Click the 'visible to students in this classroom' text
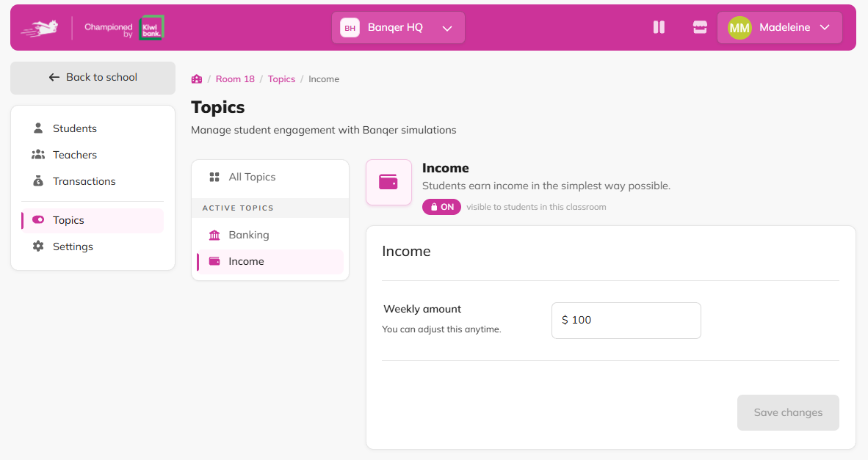This screenshot has width=868, height=460. 536,207
